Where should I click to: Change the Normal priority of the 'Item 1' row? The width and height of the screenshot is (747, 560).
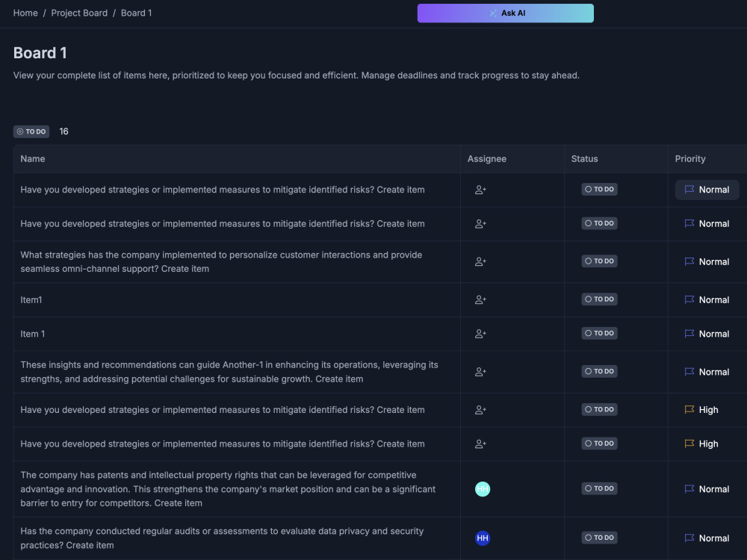tap(707, 335)
